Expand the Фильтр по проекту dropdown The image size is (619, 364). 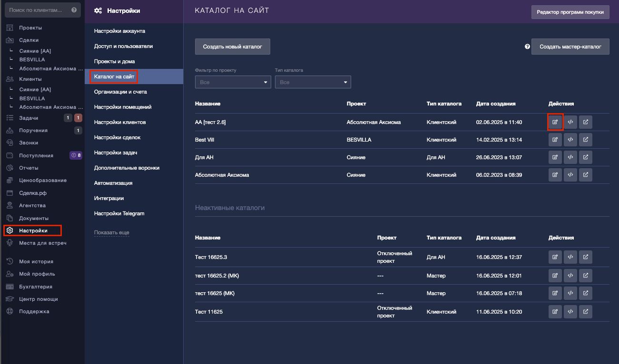(233, 82)
